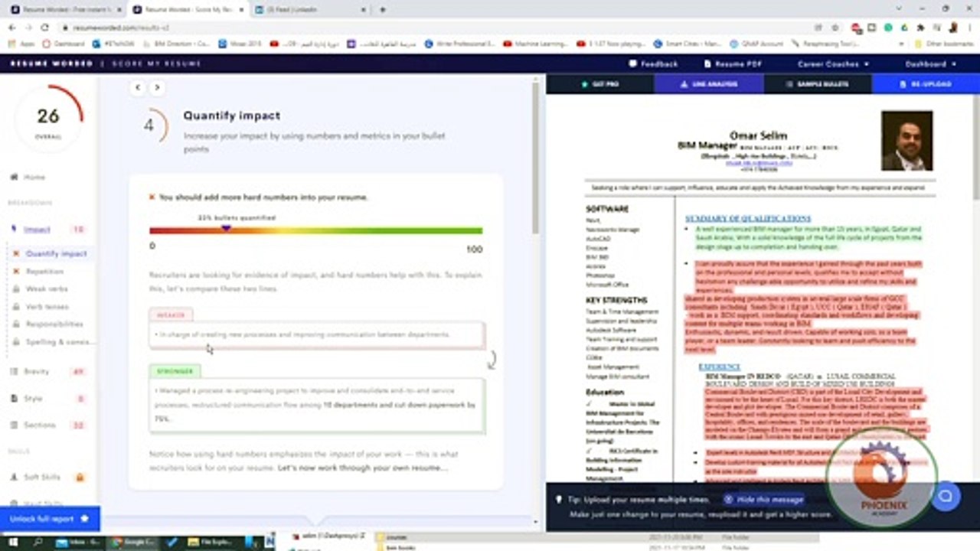Screen dimensions: 980x551
Task: Open Dashboard bookmark
Action: (64, 44)
